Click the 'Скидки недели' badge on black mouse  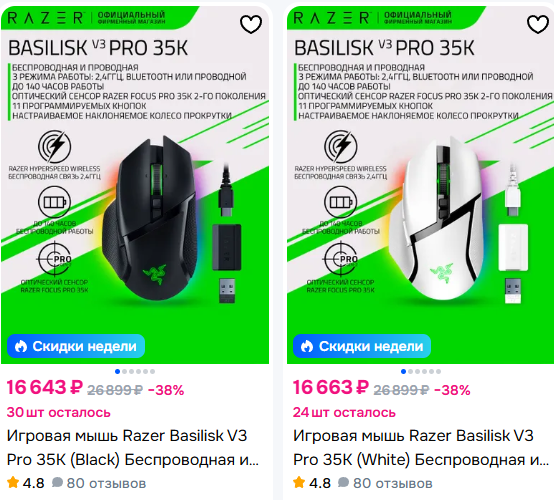[x=76, y=346]
